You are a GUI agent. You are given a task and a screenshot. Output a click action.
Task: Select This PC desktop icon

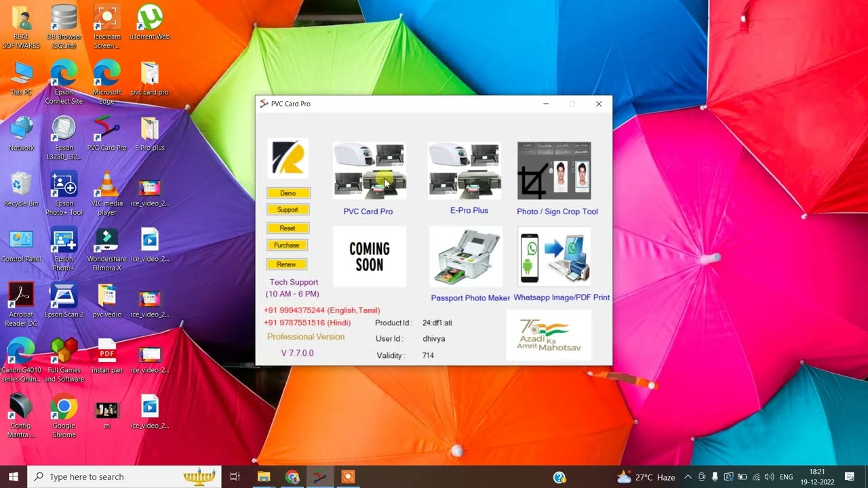click(21, 79)
